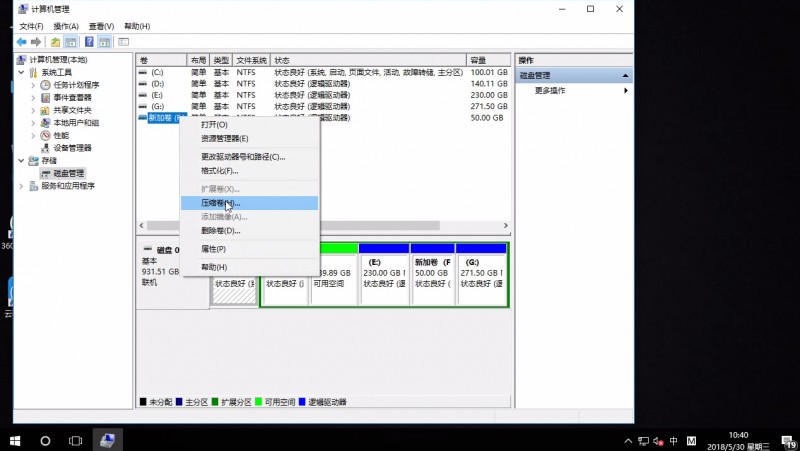The width and height of the screenshot is (800, 451).
Task: Choose 帮助(H) from context menu
Action: (x=249, y=267)
